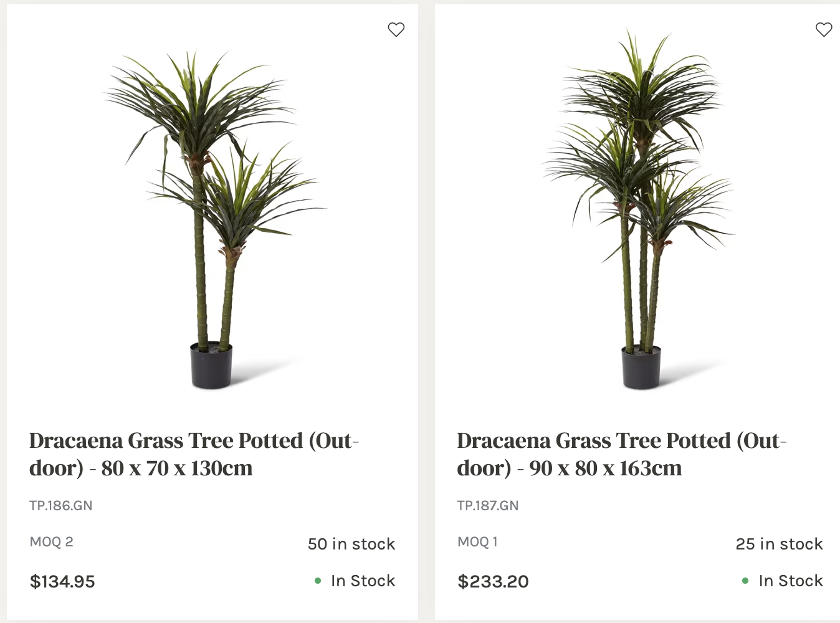The height and width of the screenshot is (623, 840).
Task: Click green In Stock dot under 25 in stock
Action: point(745,581)
